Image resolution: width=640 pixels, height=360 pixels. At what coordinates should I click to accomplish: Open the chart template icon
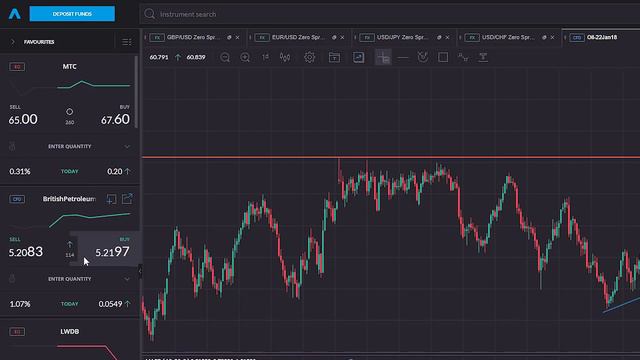tap(334, 57)
